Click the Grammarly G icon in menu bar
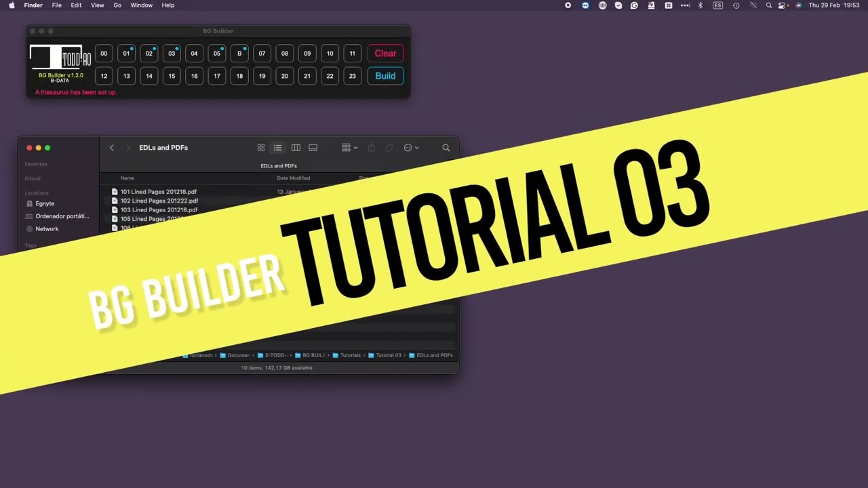The height and width of the screenshot is (488, 868). coord(634,5)
